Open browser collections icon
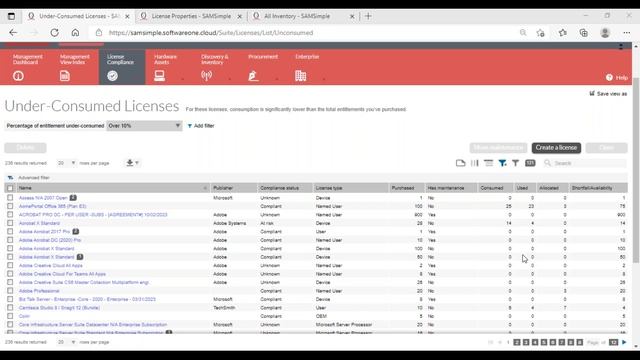640x360 pixels. click(x=584, y=33)
